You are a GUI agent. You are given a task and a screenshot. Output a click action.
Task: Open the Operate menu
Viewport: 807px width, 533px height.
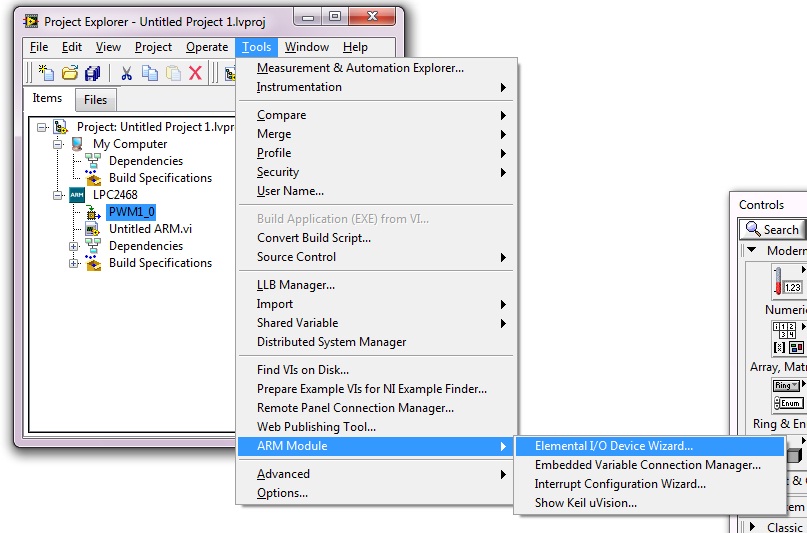pos(207,47)
